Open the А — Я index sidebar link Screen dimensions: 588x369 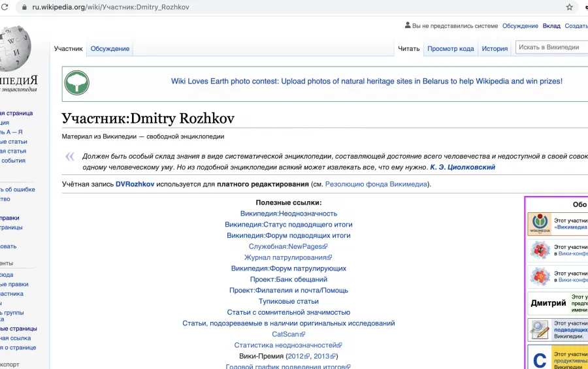point(11,132)
